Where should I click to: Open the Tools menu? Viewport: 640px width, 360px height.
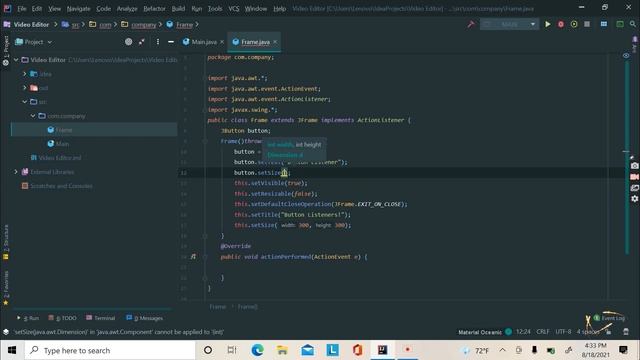point(215,9)
